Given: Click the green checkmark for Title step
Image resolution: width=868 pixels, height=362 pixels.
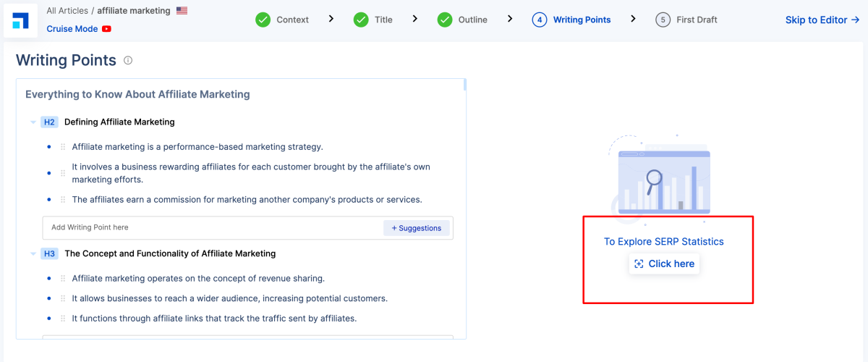Looking at the screenshot, I should point(361,20).
